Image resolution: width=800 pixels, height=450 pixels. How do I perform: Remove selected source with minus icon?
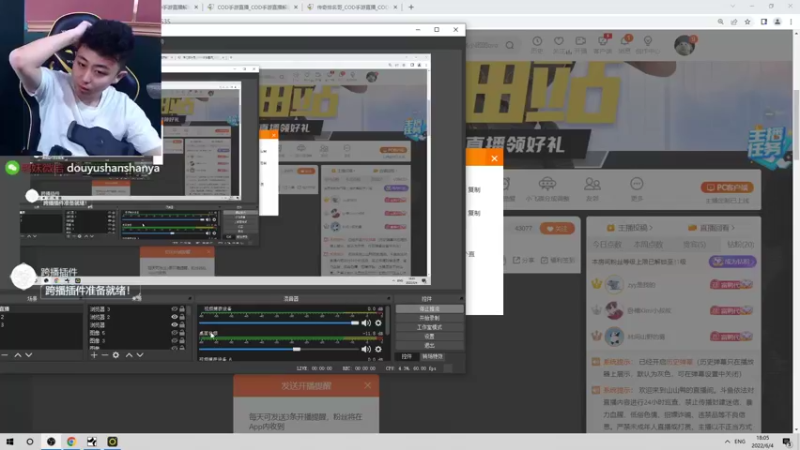[x=105, y=355]
